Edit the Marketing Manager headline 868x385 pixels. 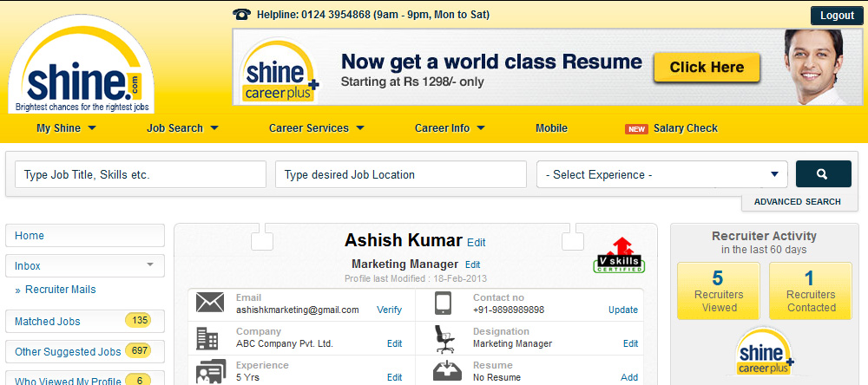tap(472, 265)
